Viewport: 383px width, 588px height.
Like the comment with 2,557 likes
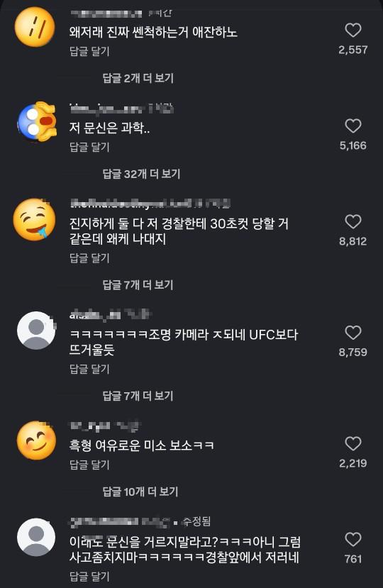tap(353, 30)
